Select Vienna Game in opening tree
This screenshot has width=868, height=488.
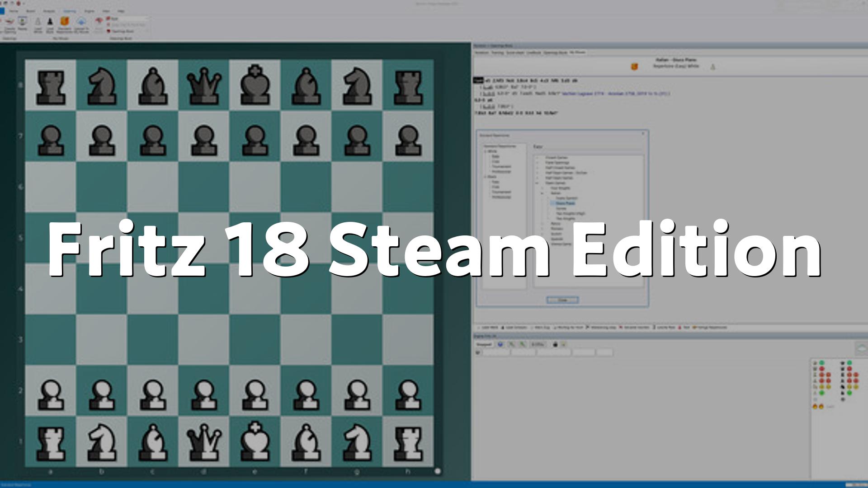tap(561, 244)
